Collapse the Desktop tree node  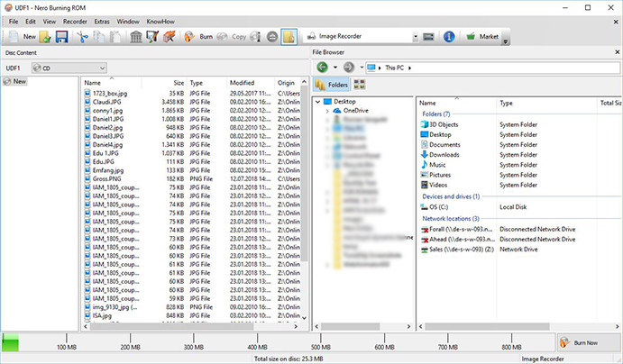(317, 102)
